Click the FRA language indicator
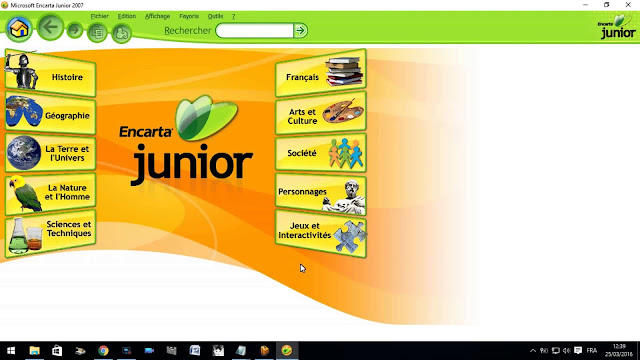This screenshot has height=360, width=640. click(592, 351)
